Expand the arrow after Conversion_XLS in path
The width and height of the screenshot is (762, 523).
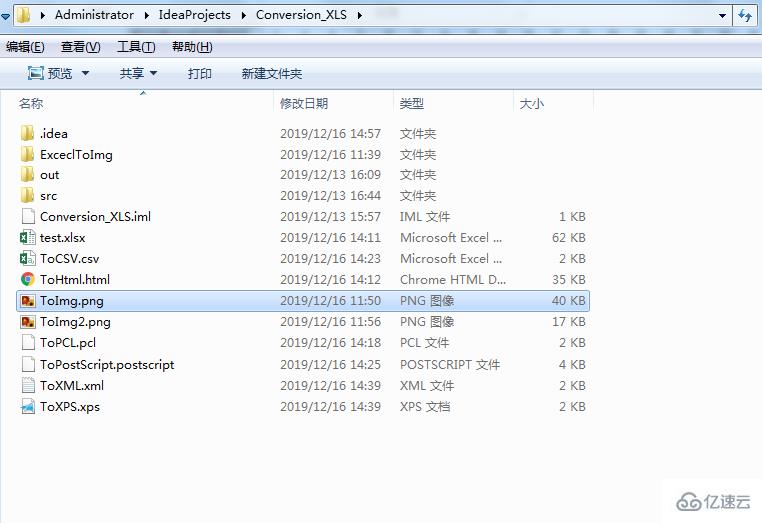point(360,16)
